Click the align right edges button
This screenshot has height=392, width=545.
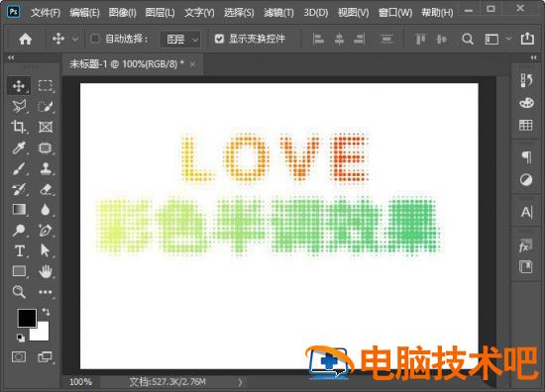point(360,39)
